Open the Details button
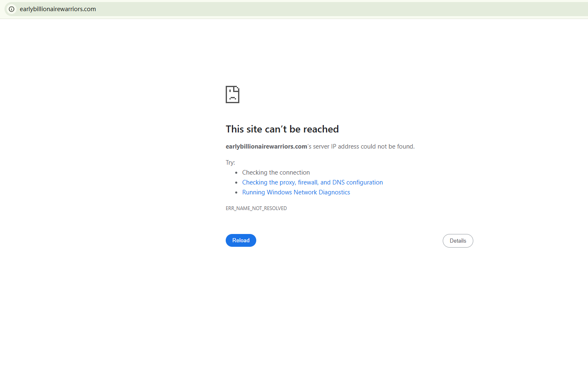This screenshot has width=588, height=371. click(458, 241)
